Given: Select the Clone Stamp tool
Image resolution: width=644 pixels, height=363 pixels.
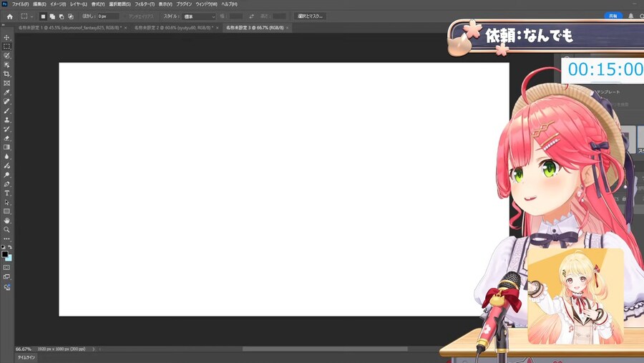Looking at the screenshot, I should (6, 120).
